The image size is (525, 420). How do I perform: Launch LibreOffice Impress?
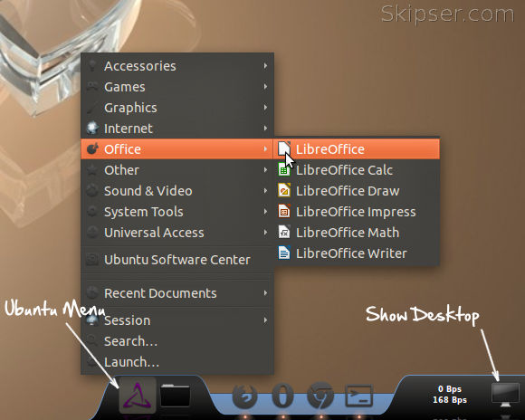point(358,211)
